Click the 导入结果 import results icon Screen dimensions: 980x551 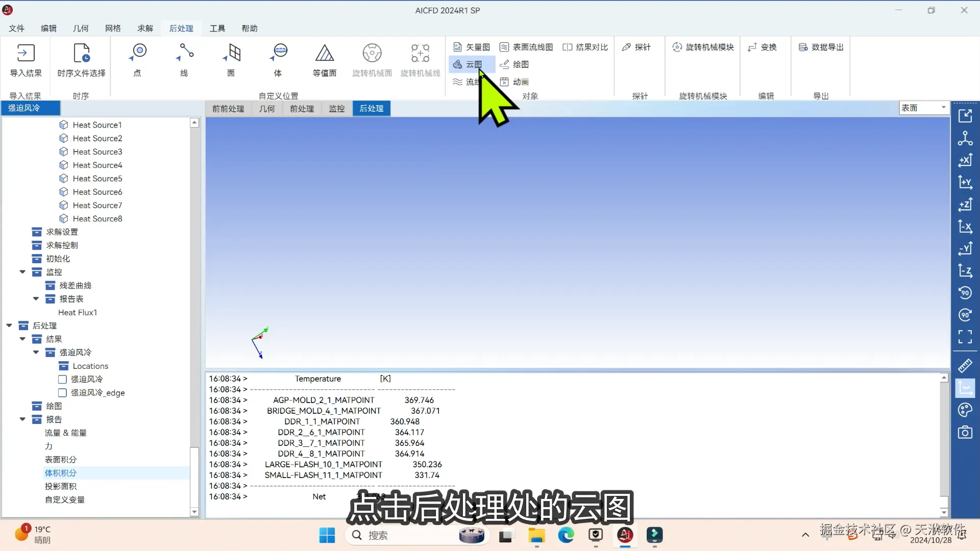[26, 53]
